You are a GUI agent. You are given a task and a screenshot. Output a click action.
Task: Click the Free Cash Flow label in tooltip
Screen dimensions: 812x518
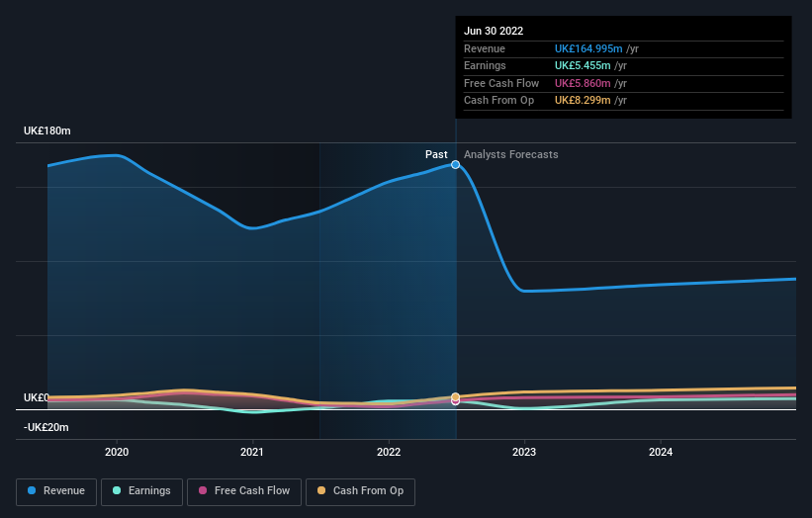[x=501, y=83]
